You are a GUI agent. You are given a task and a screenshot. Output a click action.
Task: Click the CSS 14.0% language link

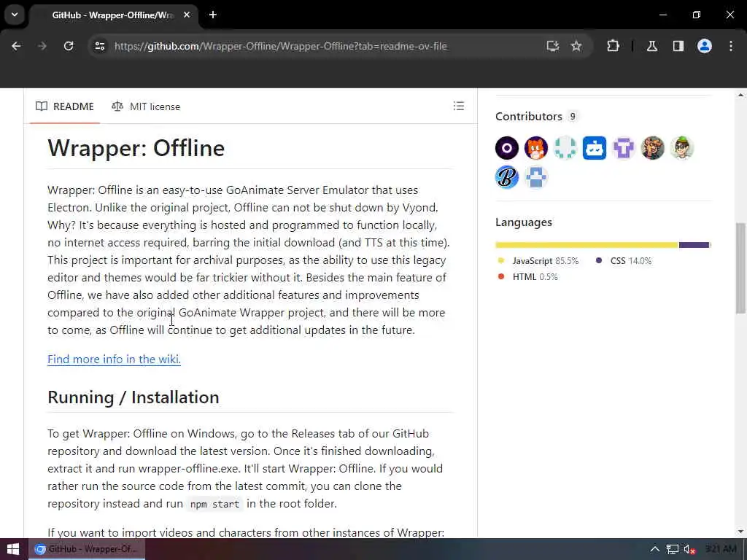[624, 261]
